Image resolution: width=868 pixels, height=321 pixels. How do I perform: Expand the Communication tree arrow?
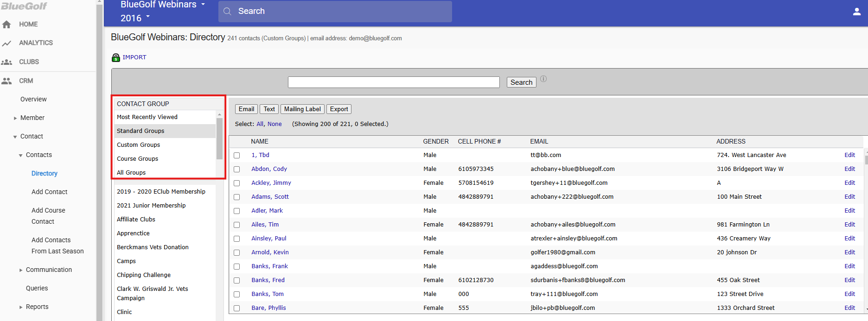(21, 270)
